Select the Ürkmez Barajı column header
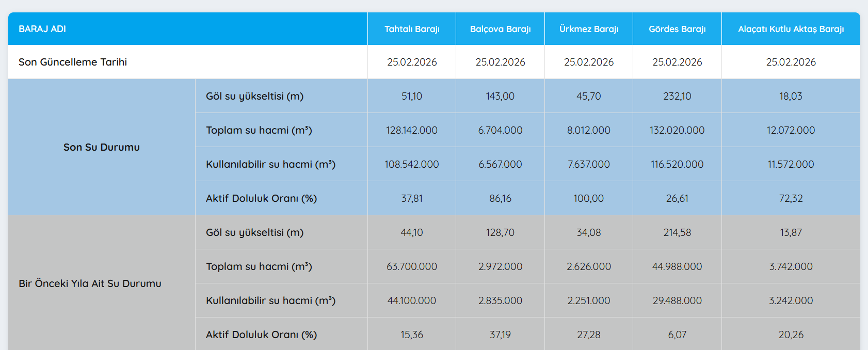This screenshot has width=868, height=350. pyautogui.click(x=589, y=29)
